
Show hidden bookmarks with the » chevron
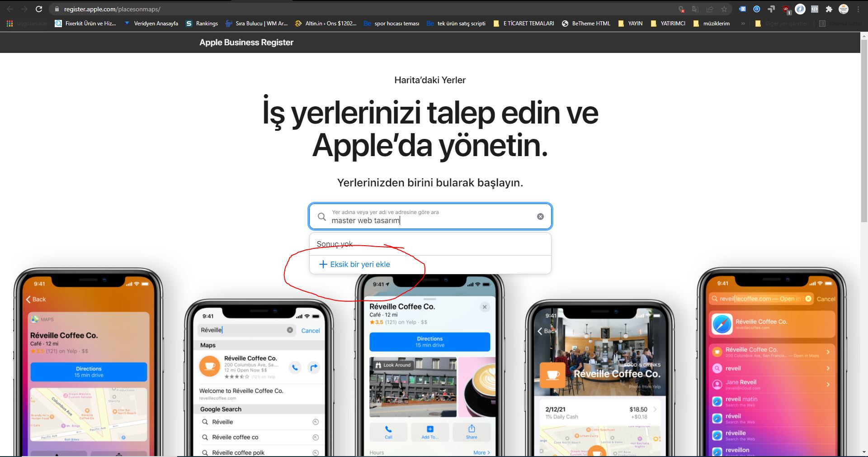[743, 24]
